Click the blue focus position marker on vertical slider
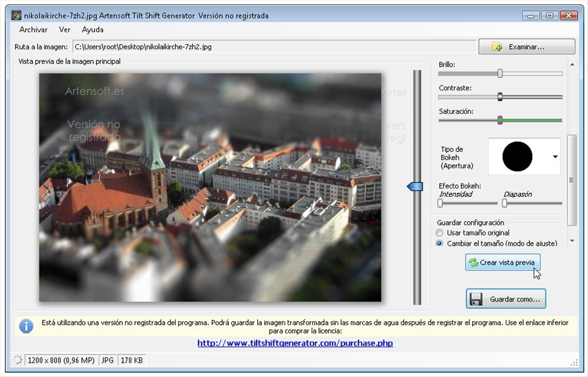This screenshot has height=377, width=588. (415, 186)
